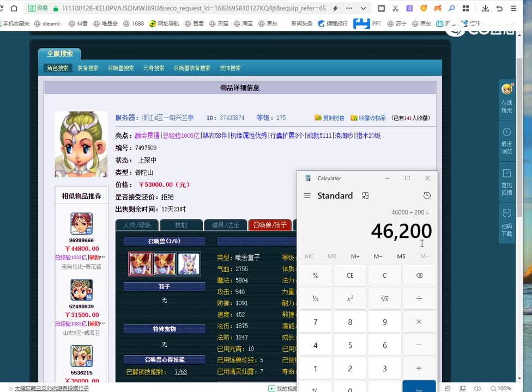Open the apps grid icon in browser toolbar
532x392 pixels.
pos(465,9)
